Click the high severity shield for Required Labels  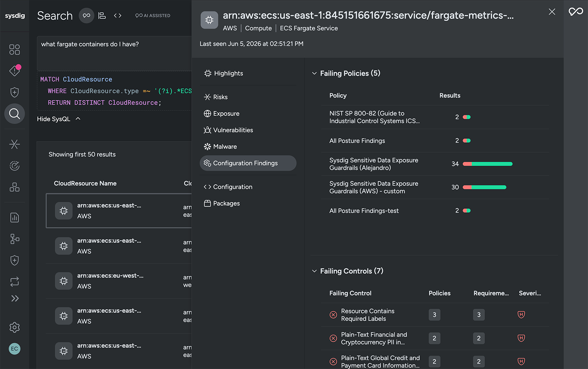pyautogui.click(x=521, y=315)
